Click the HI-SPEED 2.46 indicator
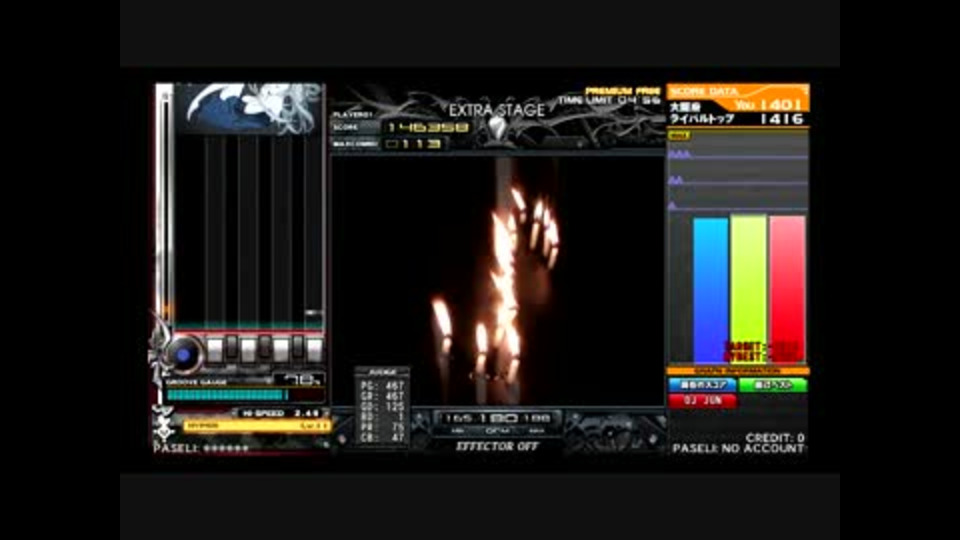 pyautogui.click(x=280, y=413)
